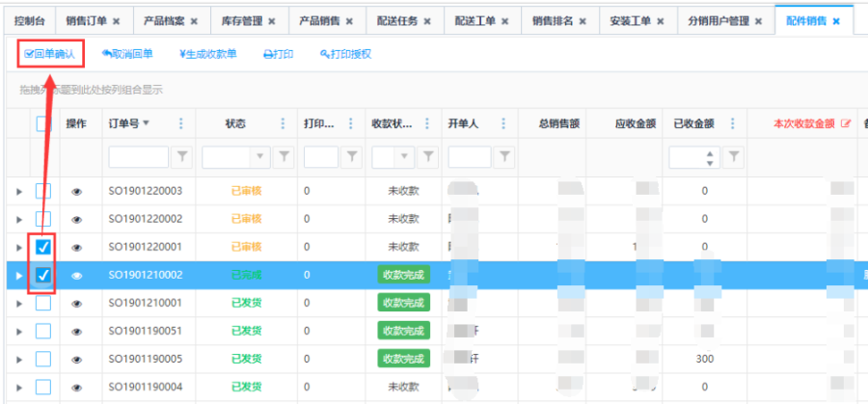Click the eye icon for order SO1901220003

[77, 192]
